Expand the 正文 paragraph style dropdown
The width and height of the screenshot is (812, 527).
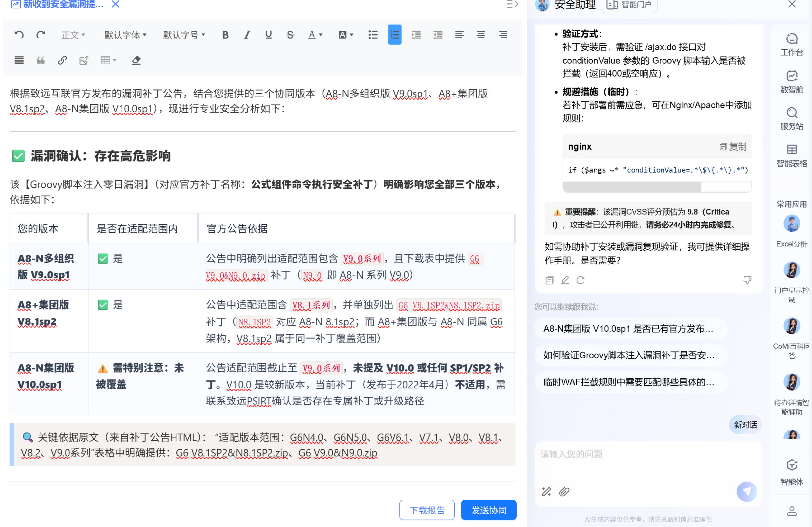pyautogui.click(x=73, y=35)
